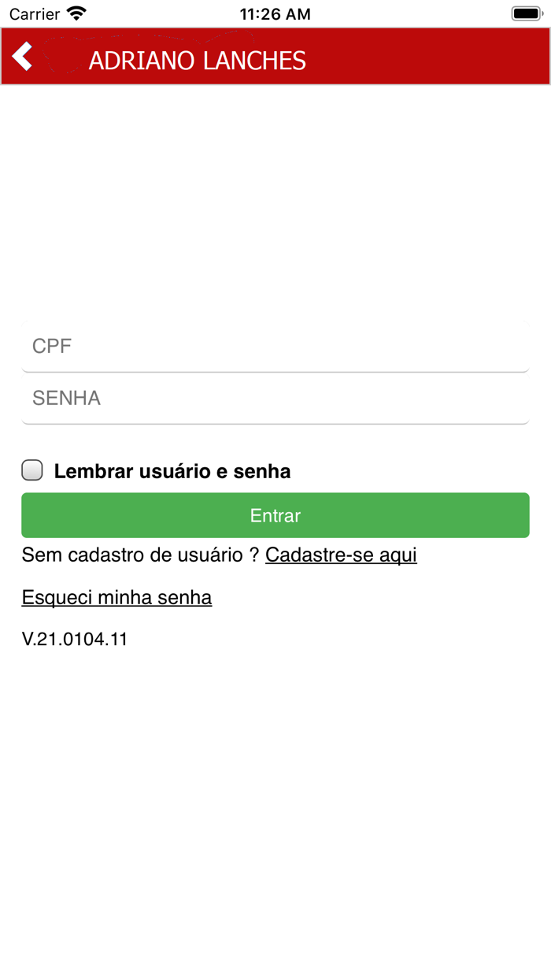Tap the version label V.21.0104.11
Screen dimensions: 551x980
pyautogui.click(x=74, y=639)
